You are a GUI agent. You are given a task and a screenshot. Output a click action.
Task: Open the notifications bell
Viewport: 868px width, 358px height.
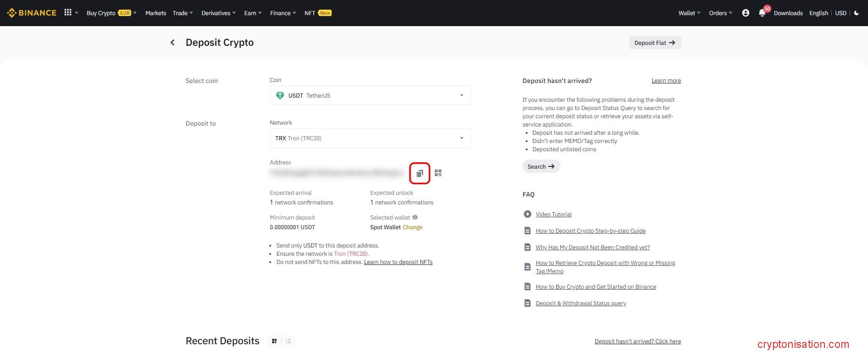pyautogui.click(x=762, y=13)
